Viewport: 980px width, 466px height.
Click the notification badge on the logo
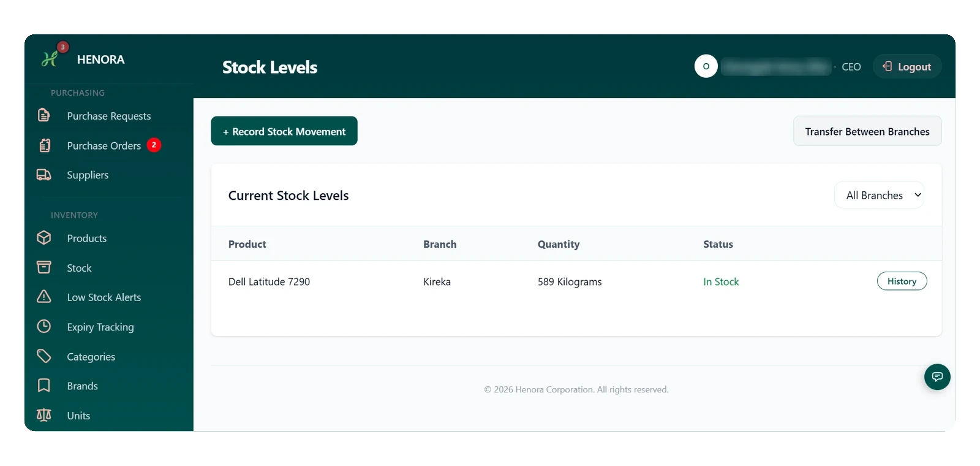click(62, 47)
